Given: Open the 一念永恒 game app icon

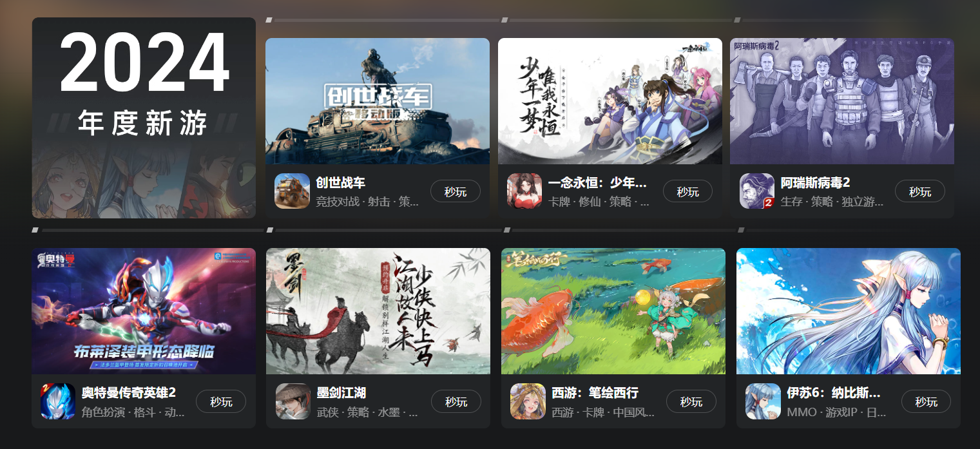Looking at the screenshot, I should pos(524,191).
